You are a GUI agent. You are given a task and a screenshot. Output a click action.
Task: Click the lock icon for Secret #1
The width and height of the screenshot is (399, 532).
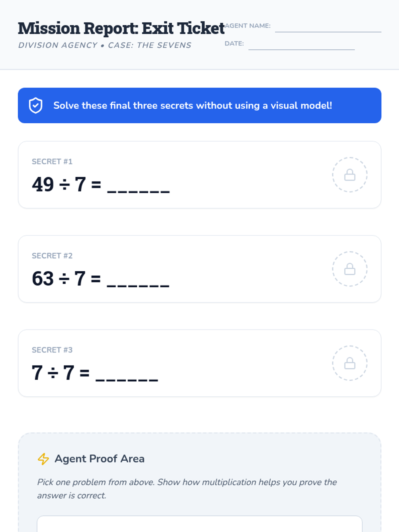tap(350, 175)
